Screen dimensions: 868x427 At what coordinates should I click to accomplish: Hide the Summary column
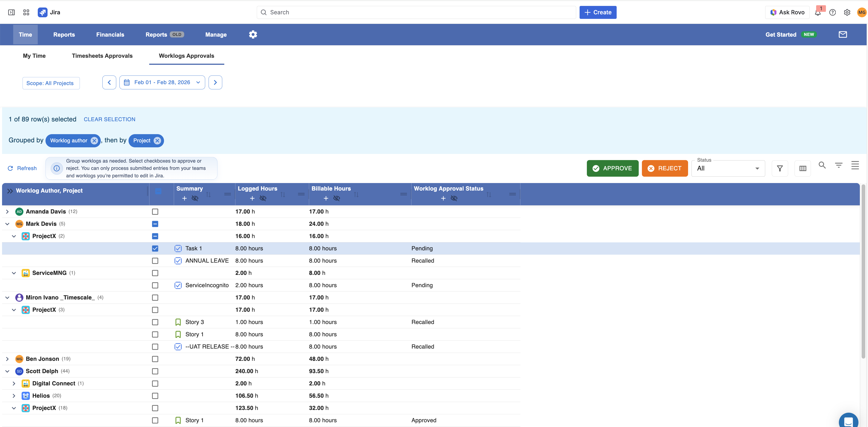click(195, 198)
